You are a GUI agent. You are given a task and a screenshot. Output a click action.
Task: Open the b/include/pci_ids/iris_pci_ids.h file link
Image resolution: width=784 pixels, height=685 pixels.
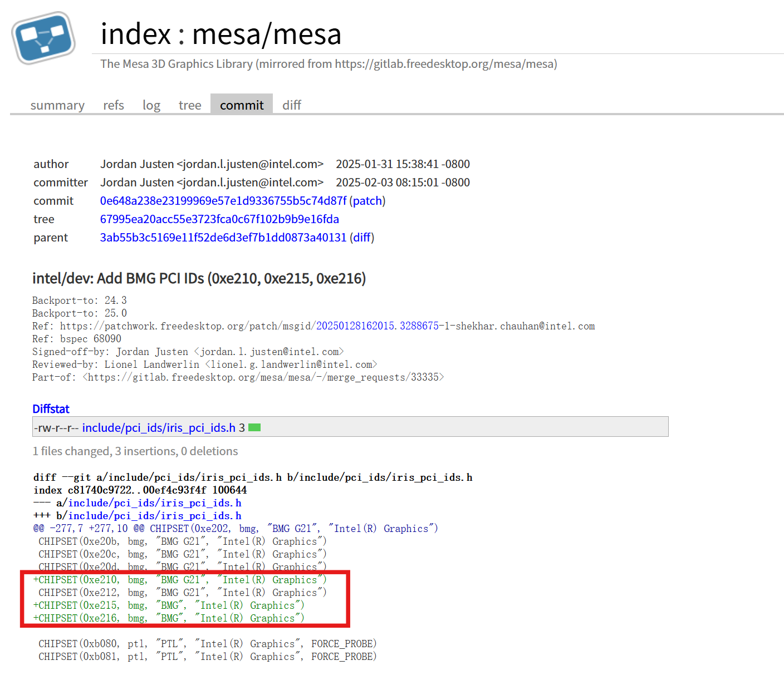click(155, 516)
